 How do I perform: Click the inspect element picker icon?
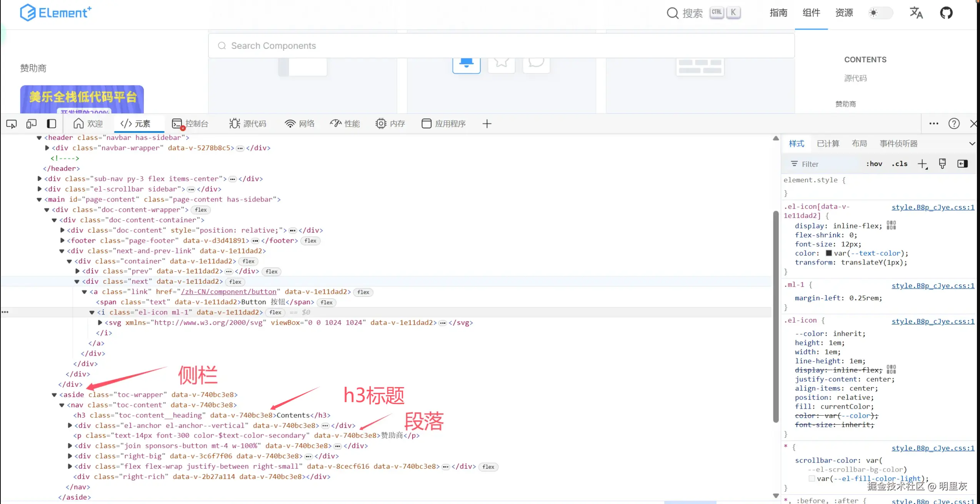click(x=12, y=124)
